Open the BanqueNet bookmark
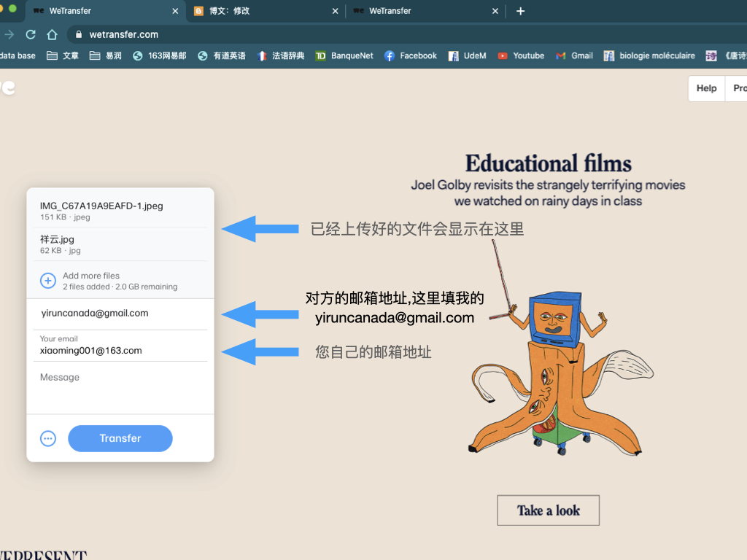The width and height of the screenshot is (747, 560). [x=344, y=55]
